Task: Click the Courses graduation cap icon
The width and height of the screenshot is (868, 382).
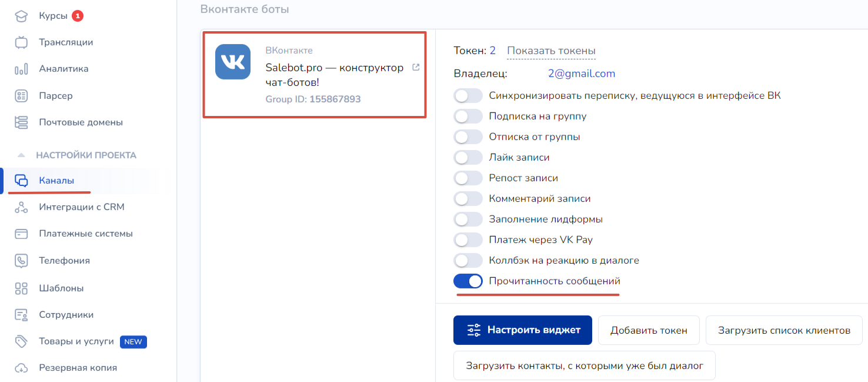Action: tap(21, 16)
